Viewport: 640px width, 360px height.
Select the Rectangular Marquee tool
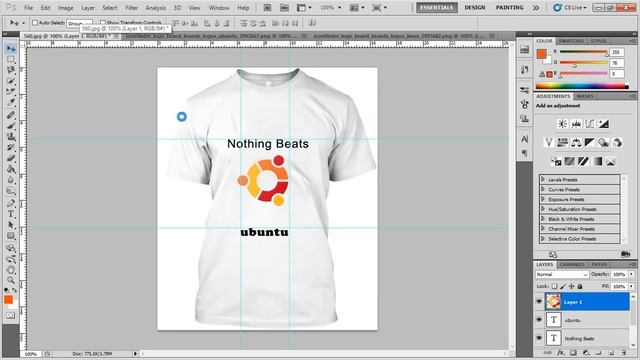click(x=11, y=60)
